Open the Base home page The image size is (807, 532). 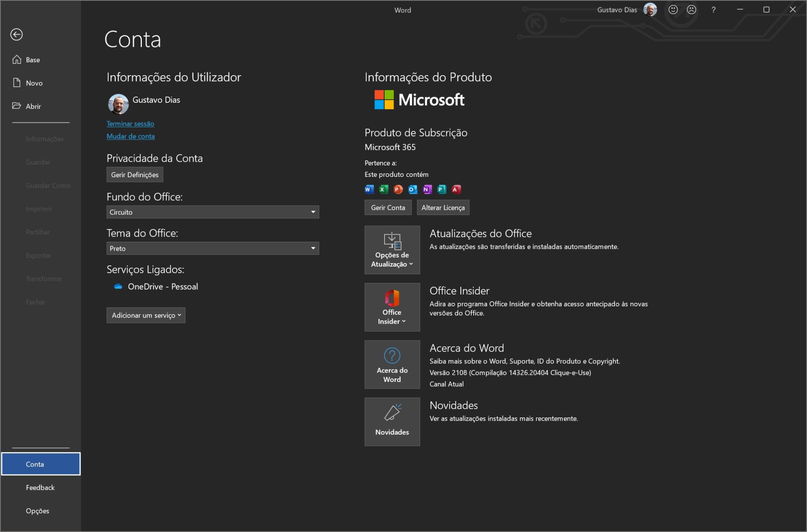[41, 60]
